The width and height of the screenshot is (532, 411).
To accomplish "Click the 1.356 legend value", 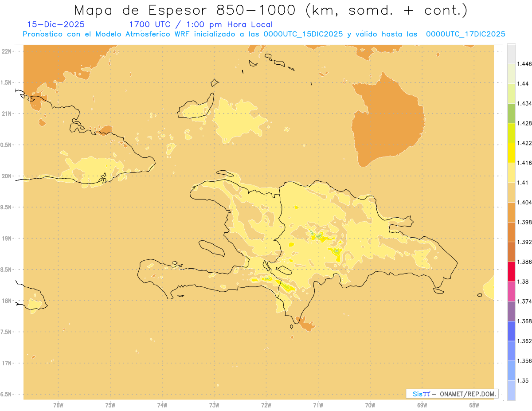I will tap(524, 360).
